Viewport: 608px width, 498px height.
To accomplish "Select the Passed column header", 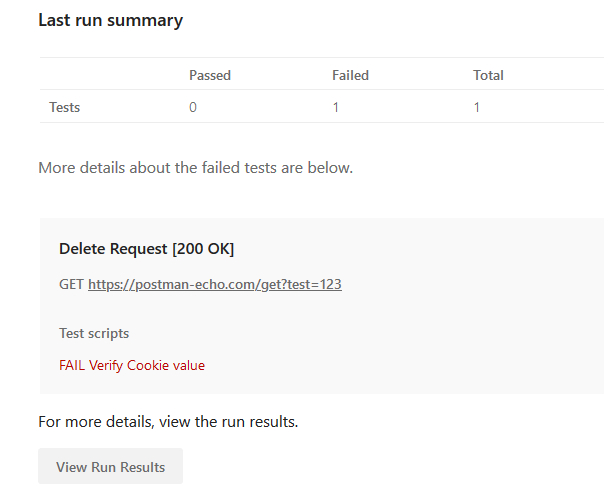I will point(210,75).
